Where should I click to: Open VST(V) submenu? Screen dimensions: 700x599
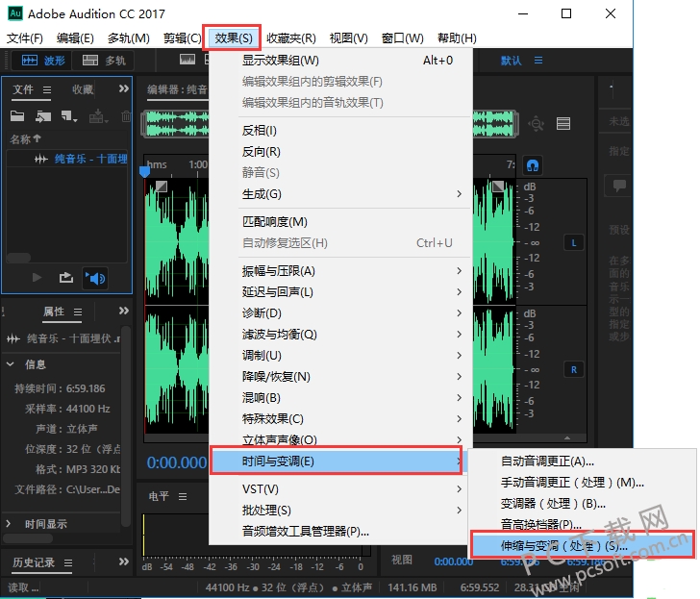click(x=340, y=489)
